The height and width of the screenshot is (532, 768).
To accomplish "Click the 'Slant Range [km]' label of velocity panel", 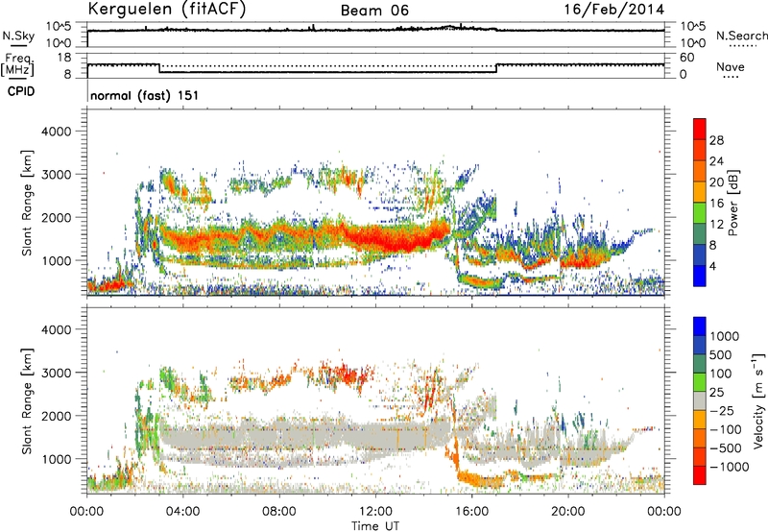I will (27, 401).
